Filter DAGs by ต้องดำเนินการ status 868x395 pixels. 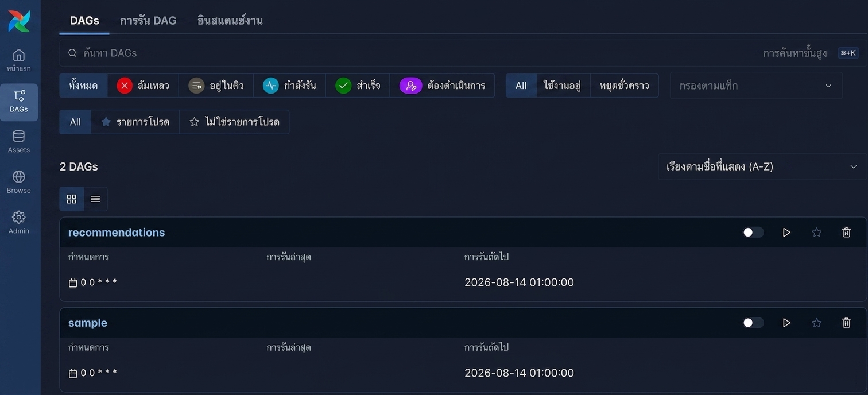[442, 86]
